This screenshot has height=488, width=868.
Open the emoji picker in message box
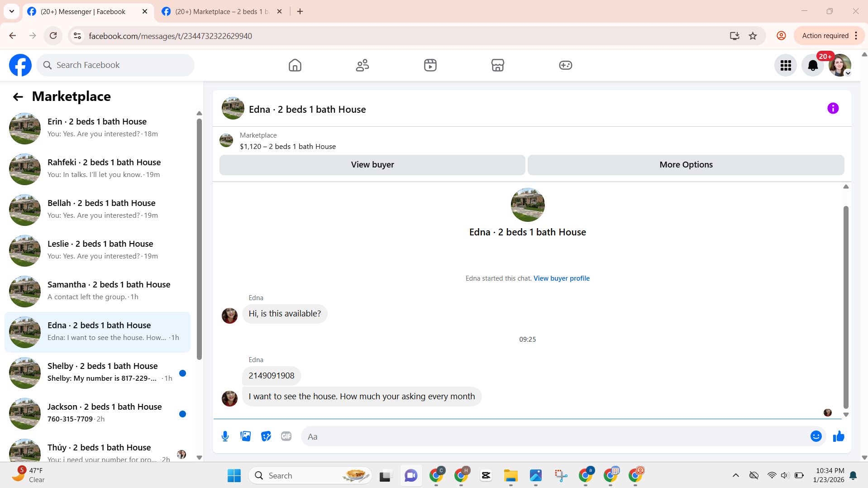point(816,436)
